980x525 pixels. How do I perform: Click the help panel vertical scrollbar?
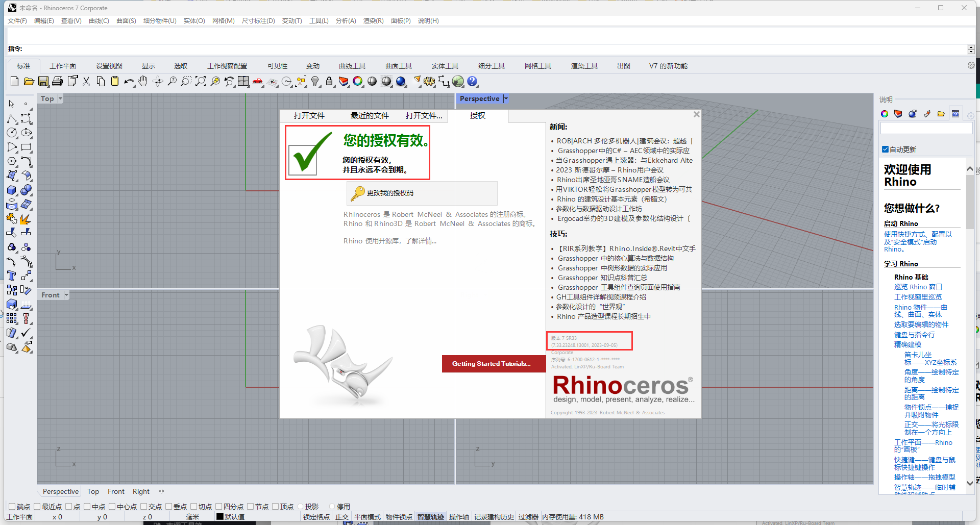click(x=970, y=326)
